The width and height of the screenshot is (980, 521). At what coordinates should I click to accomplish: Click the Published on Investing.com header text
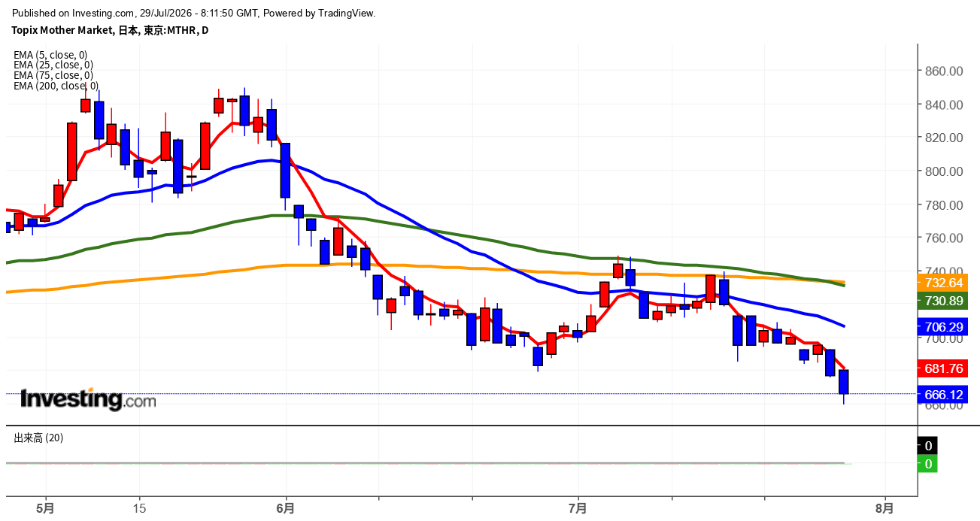[194, 14]
